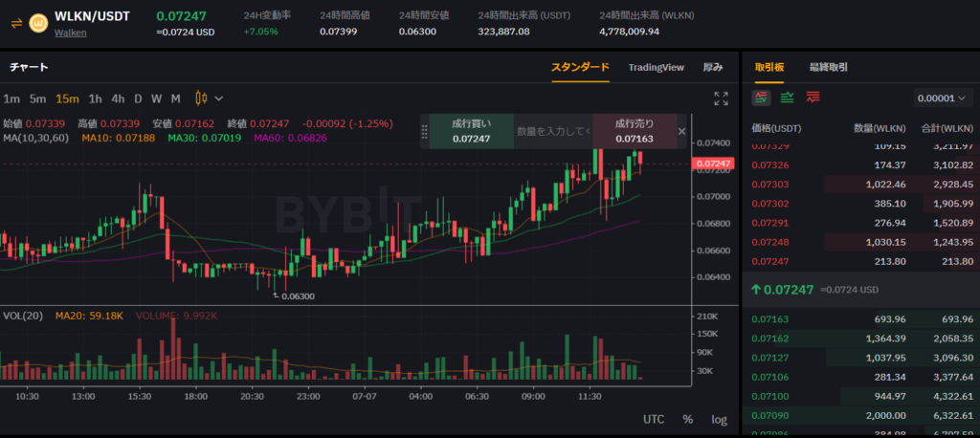
Task: Click the candlestick chart type icon
Action: coord(201,99)
